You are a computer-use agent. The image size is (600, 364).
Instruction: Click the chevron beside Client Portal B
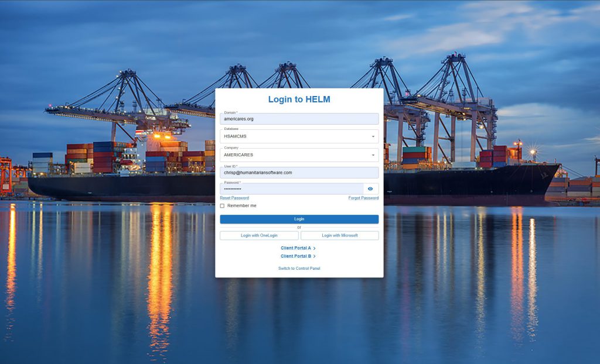point(315,256)
